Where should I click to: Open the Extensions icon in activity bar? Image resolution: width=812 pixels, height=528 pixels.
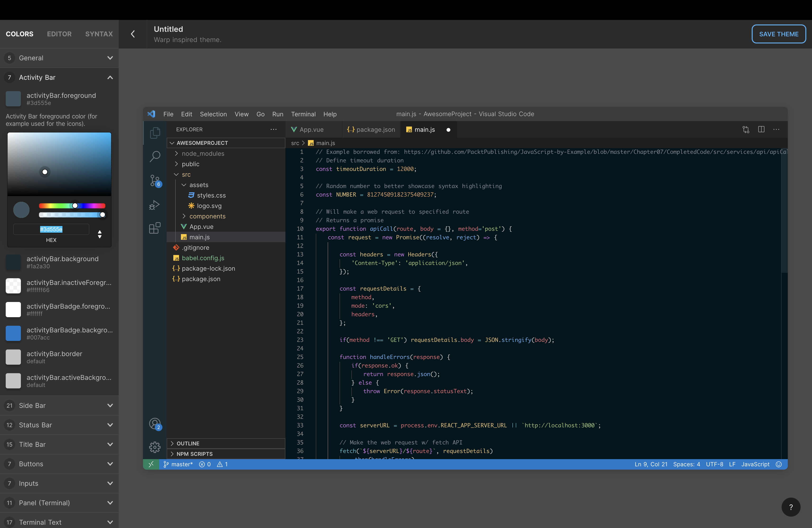click(155, 228)
